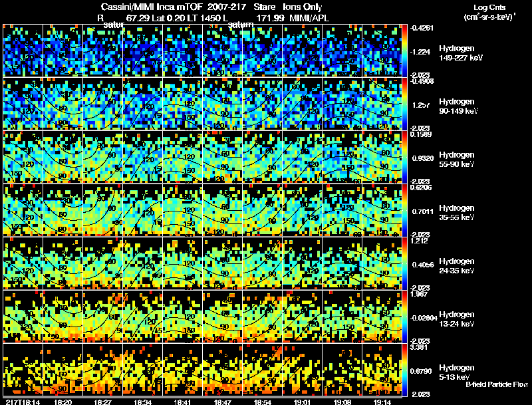Select the 90-149 keV panel at 18:20
The width and height of the screenshot is (532, 405).
[63, 104]
